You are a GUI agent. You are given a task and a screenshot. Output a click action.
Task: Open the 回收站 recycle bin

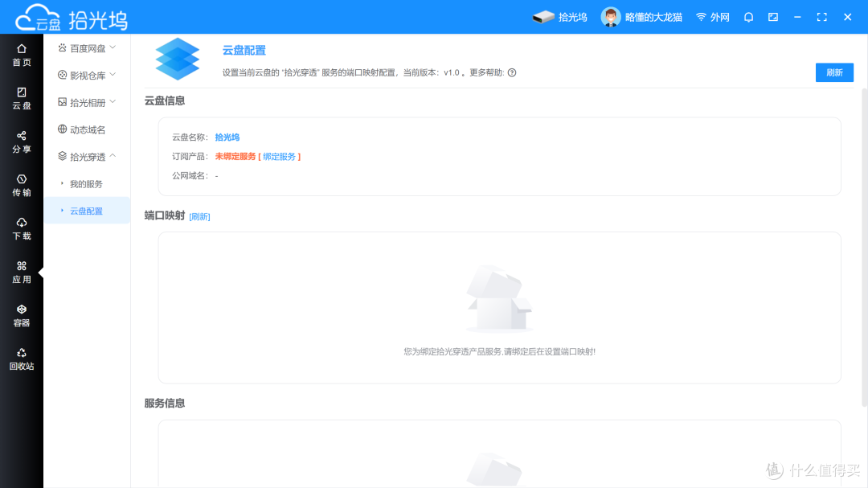[21, 359]
